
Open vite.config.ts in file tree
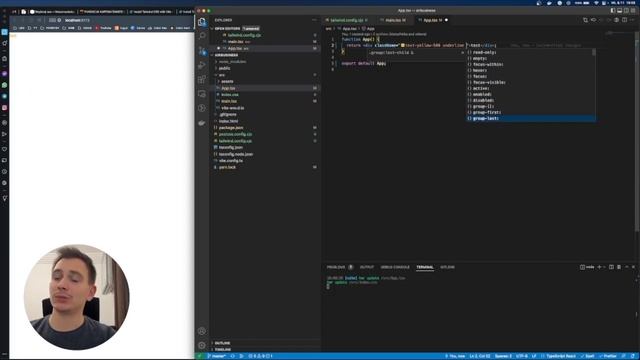tap(231, 160)
